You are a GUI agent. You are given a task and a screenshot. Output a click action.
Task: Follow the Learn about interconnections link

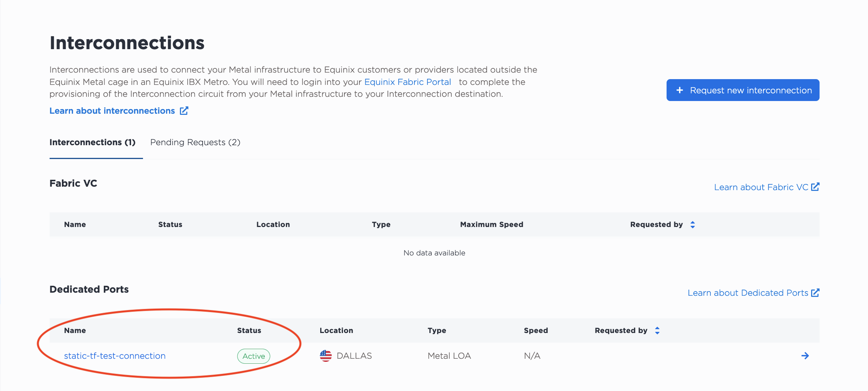(112, 111)
